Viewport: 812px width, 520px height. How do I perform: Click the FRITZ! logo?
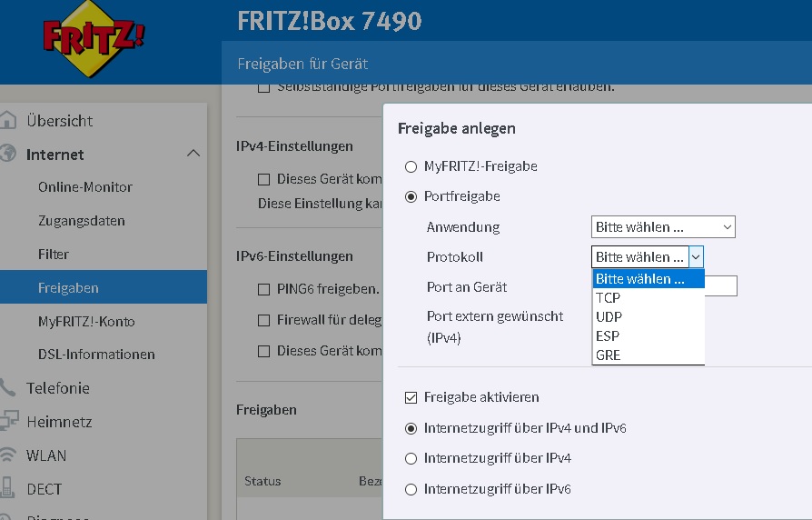pyautogui.click(x=94, y=39)
